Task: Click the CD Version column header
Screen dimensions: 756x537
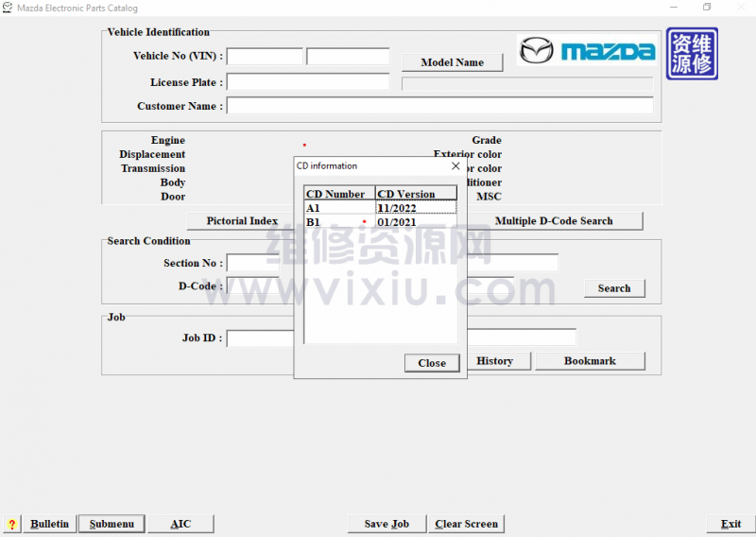Action: (x=416, y=194)
